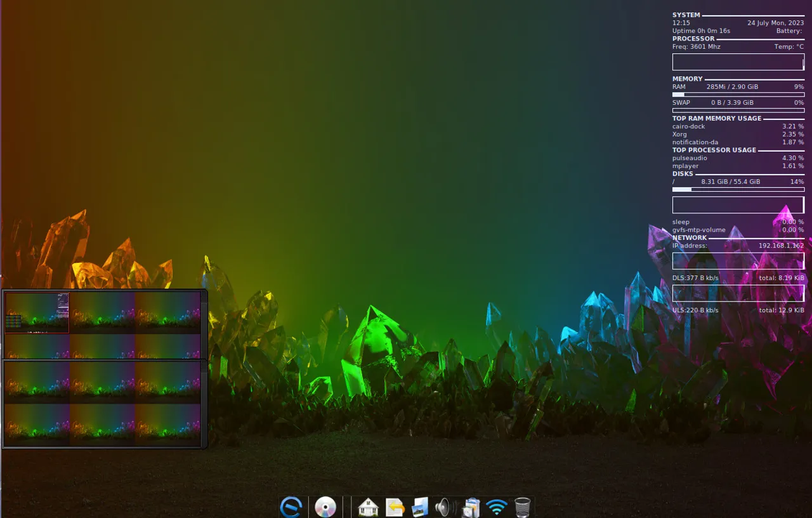Image resolution: width=812 pixels, height=518 pixels.
Task: Select top-right desktop in lower pager
Action: [x=167, y=382]
